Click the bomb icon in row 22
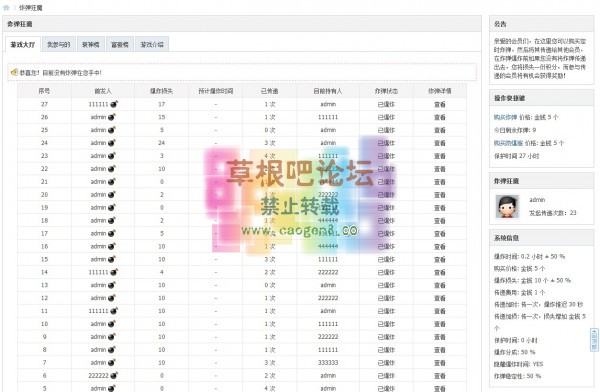Viewport: 600px width, 392px height. click(x=111, y=169)
